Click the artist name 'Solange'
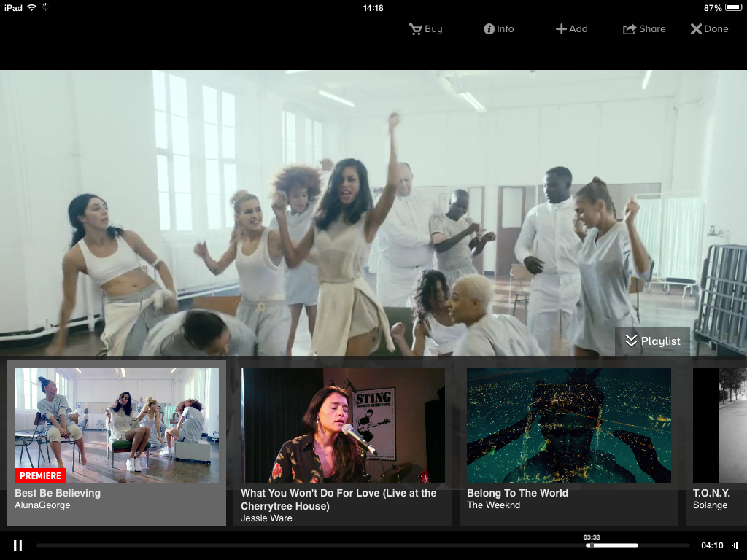 coord(710,505)
